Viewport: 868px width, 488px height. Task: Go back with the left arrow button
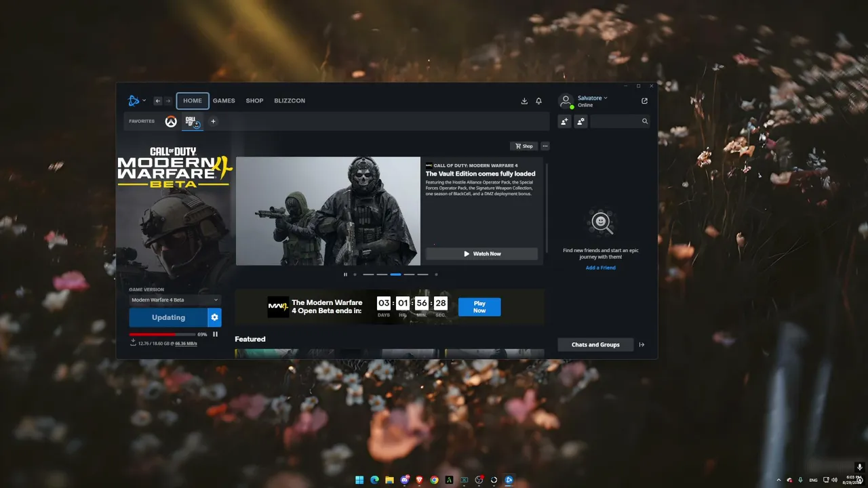pos(158,101)
